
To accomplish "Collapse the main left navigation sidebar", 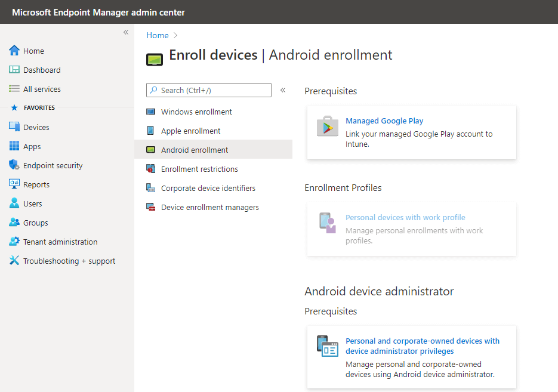I will (126, 32).
